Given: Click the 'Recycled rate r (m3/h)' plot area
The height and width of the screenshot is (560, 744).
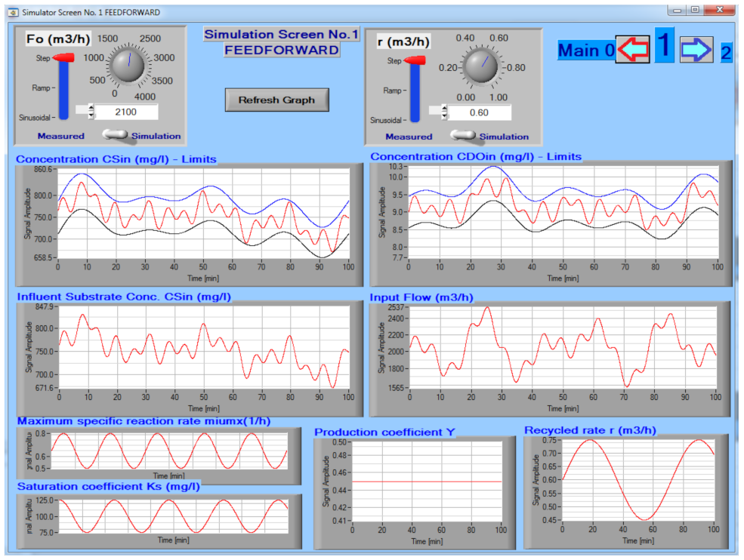Looking at the screenshot, I should coord(638,480).
